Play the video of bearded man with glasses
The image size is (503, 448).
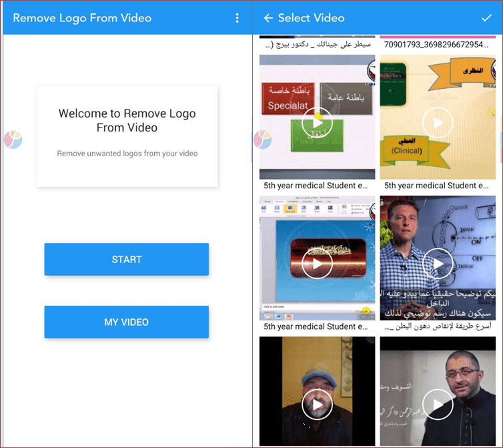[438, 403]
